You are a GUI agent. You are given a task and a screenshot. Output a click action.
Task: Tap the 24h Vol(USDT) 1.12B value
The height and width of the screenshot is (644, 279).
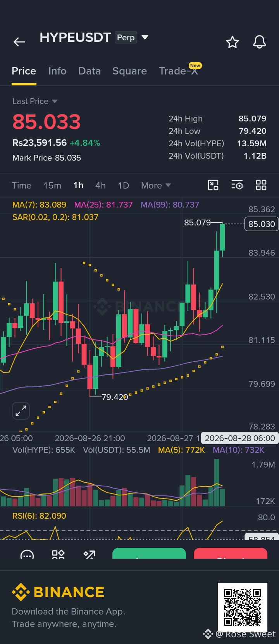[x=255, y=156]
